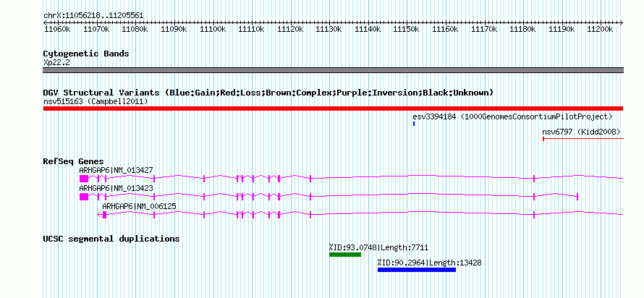Select the %ID:93.0748|Length:7711 label
Viewport: 644px width, 298px height.
pos(378,247)
